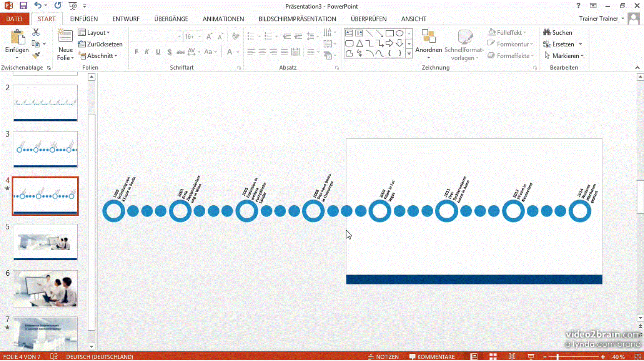Image resolution: width=644 pixels, height=361 pixels.
Task: Switch to ANIMATIONEN tab
Action: [223, 19]
